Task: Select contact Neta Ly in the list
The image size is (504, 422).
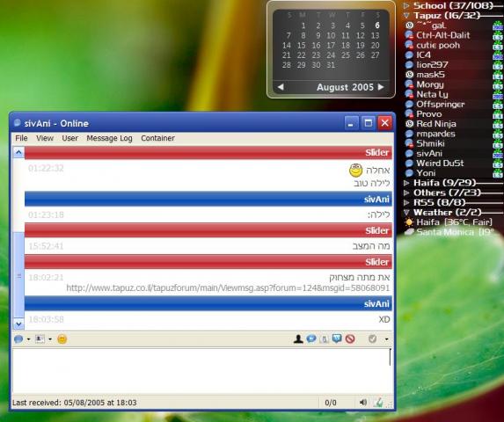Action: [432, 94]
